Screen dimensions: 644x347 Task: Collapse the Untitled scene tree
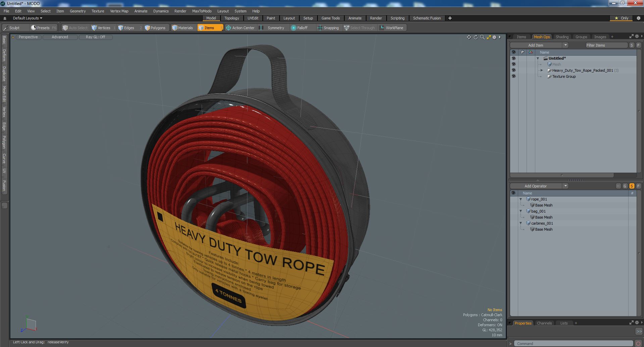538,58
